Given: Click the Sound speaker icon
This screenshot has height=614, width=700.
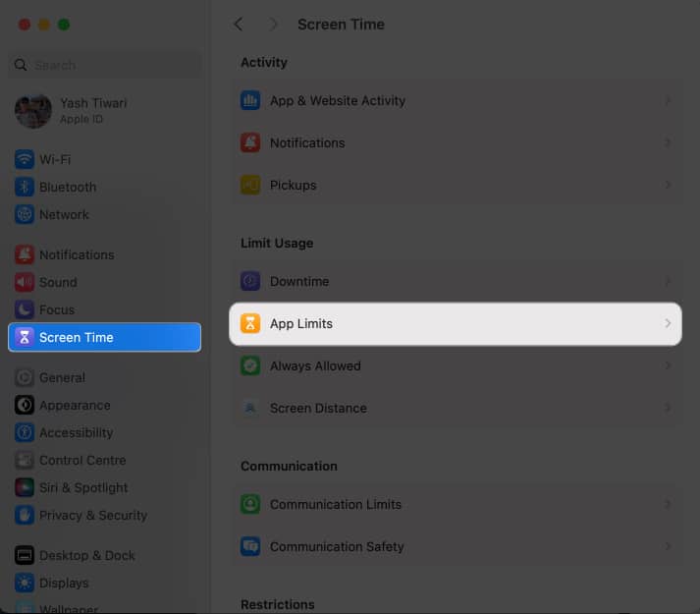Looking at the screenshot, I should click(25, 282).
